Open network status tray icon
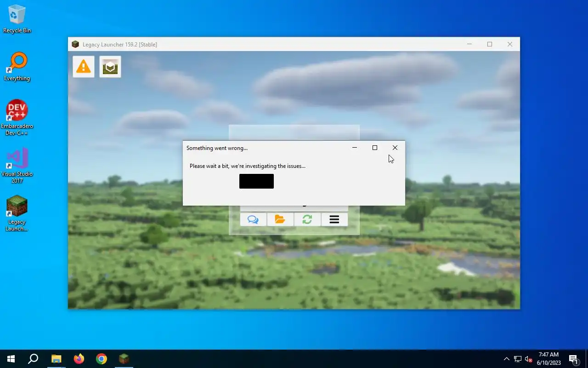Image resolution: width=588 pixels, height=368 pixels. coord(518,359)
